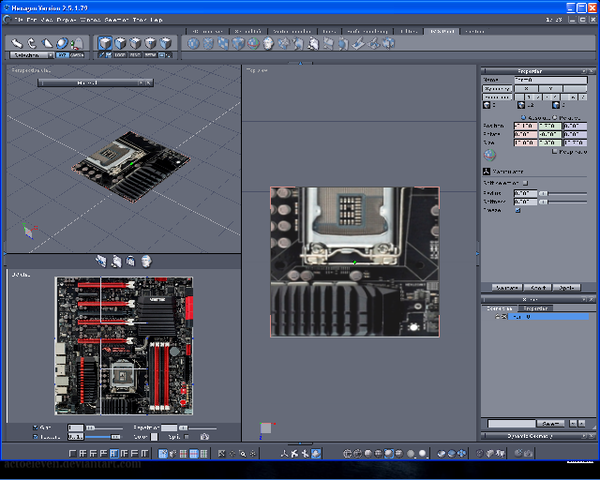The width and height of the screenshot is (600, 480).
Task: Click the Symmetry X button
Action: point(526,88)
